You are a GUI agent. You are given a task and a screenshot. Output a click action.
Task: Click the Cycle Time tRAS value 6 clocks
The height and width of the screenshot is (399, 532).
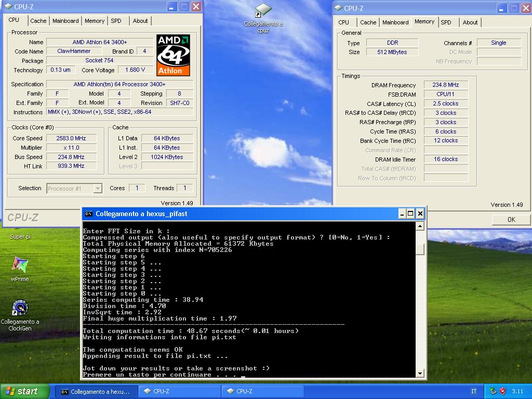pyautogui.click(x=446, y=131)
